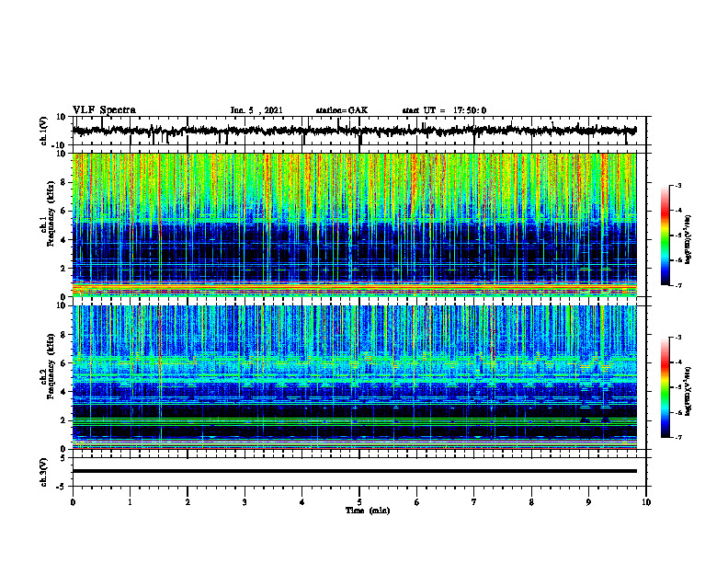Click the ch.1 frequency spectrogram panel
728x563 pixels.
point(354,224)
